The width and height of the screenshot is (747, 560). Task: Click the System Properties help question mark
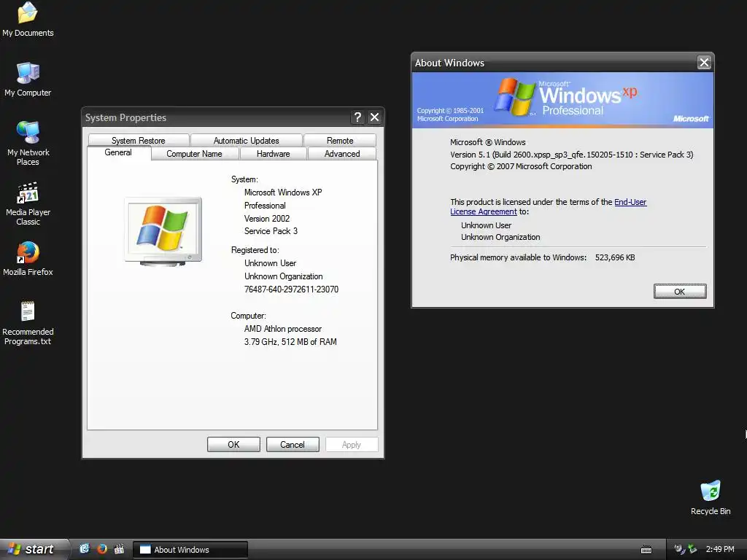(x=357, y=117)
